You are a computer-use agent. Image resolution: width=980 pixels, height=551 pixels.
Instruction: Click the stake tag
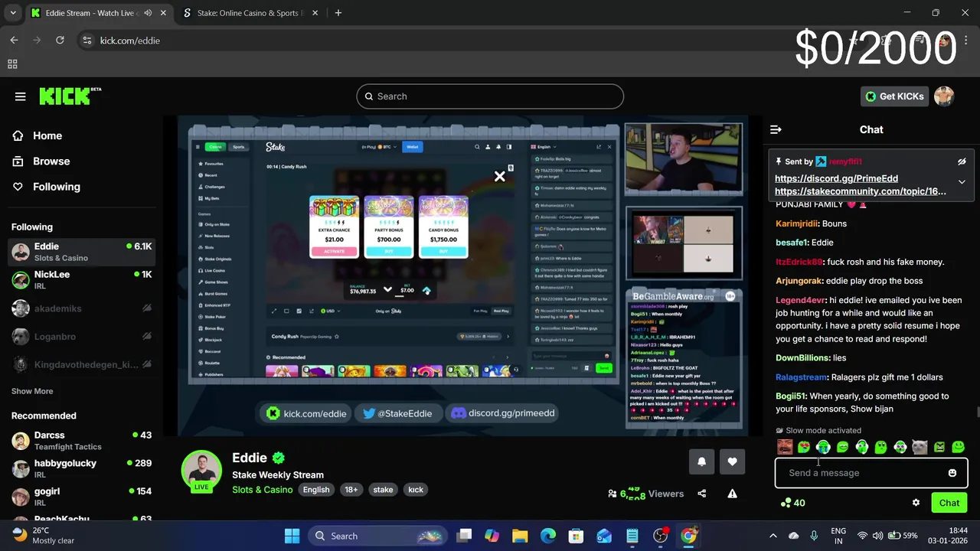(x=383, y=490)
